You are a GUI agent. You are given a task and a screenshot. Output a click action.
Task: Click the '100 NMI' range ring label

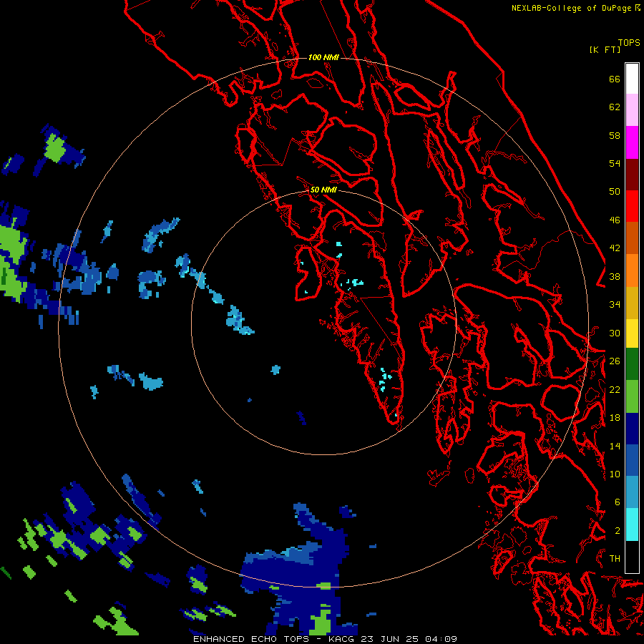[323, 57]
